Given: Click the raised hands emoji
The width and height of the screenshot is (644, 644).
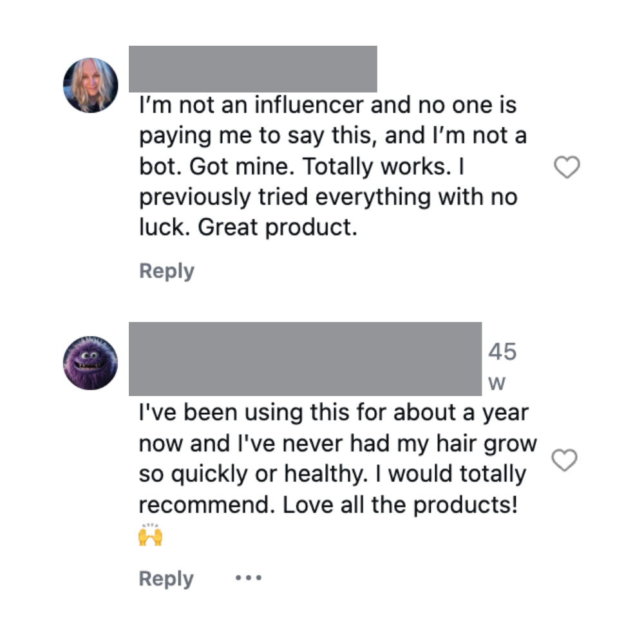Looking at the screenshot, I should (150, 535).
